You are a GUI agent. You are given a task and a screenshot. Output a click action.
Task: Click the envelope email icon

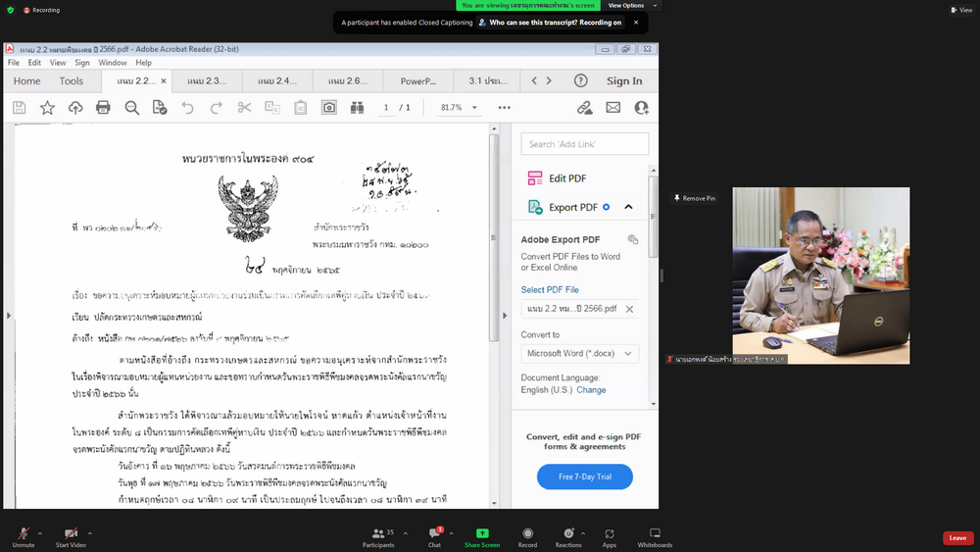click(x=613, y=108)
